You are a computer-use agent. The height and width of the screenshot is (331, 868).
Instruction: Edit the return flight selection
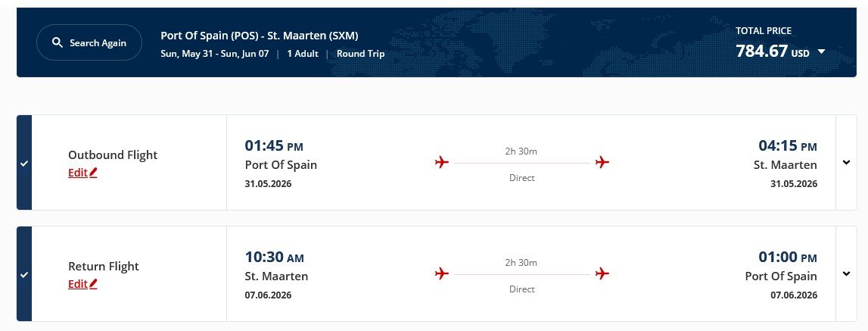pyautogui.click(x=78, y=284)
